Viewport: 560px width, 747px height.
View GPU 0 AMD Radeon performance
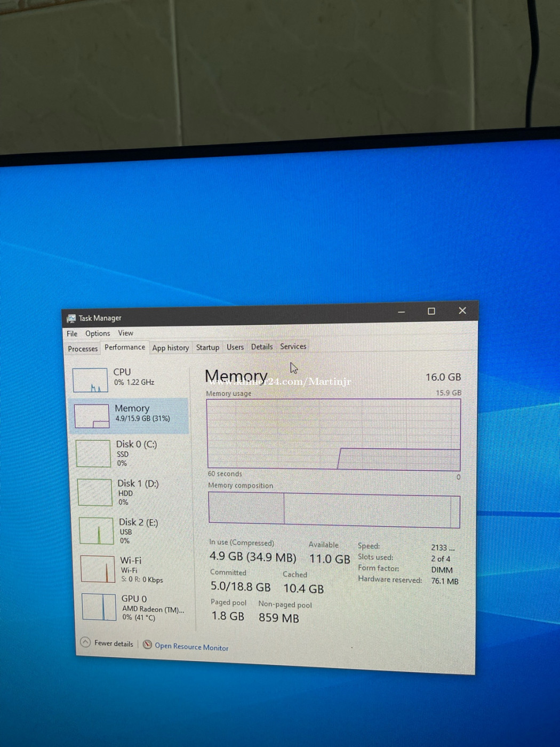coord(99,607)
